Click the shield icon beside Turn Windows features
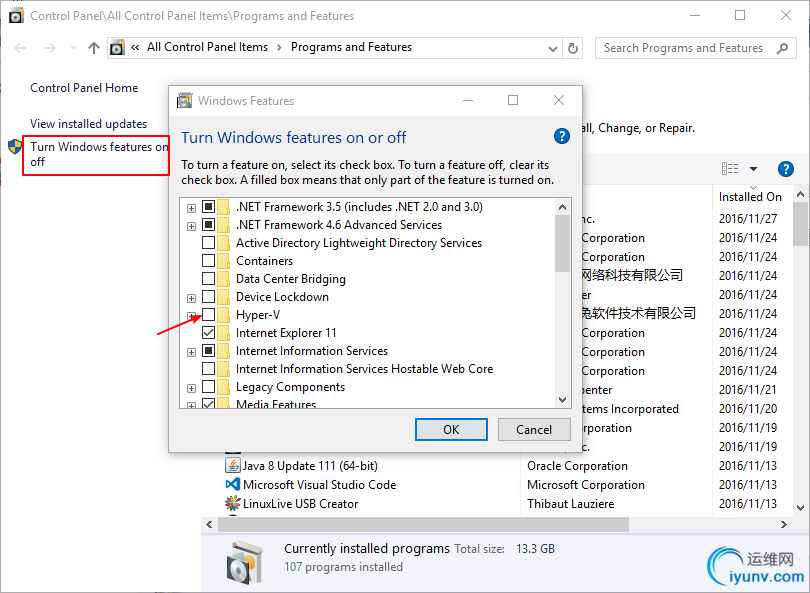This screenshot has height=593, width=810. 15,147
